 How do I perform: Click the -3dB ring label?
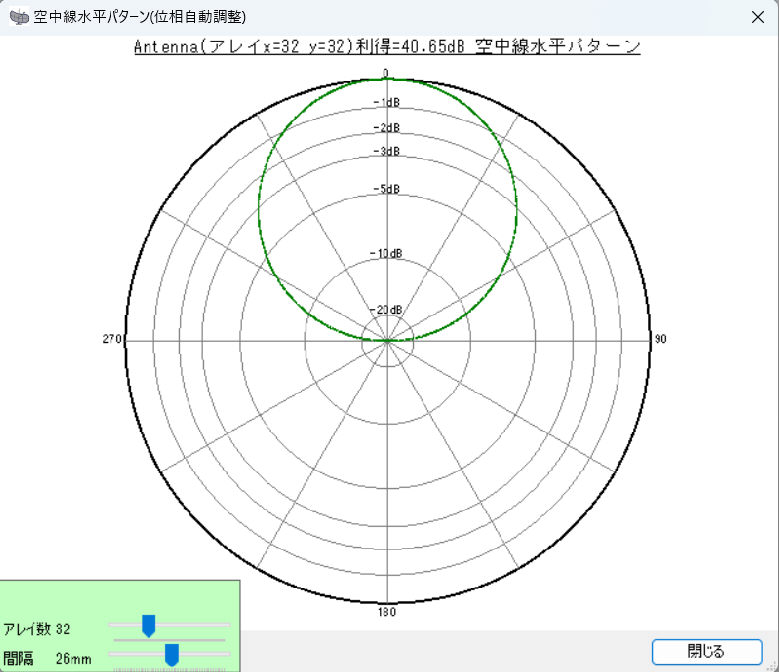pyautogui.click(x=387, y=152)
